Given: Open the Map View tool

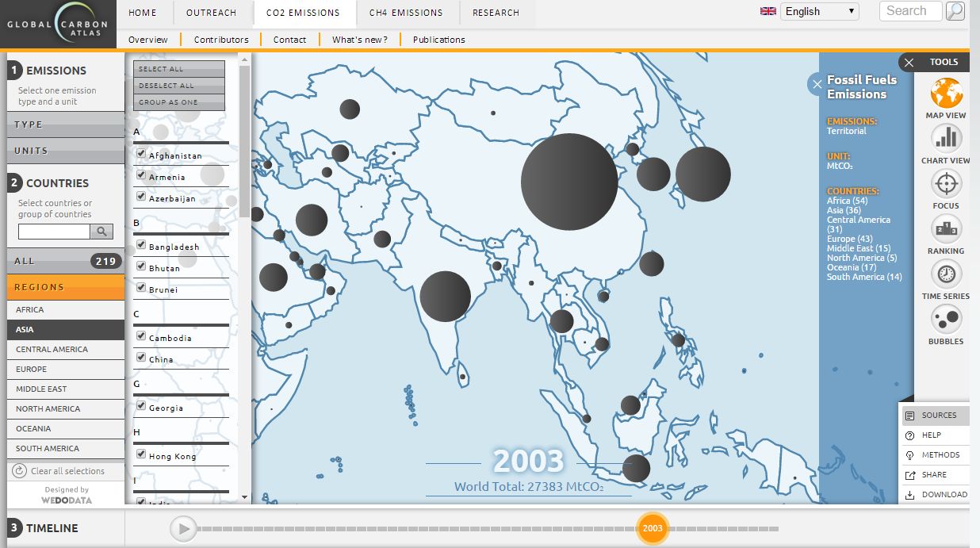Looking at the screenshot, I should click(946, 94).
